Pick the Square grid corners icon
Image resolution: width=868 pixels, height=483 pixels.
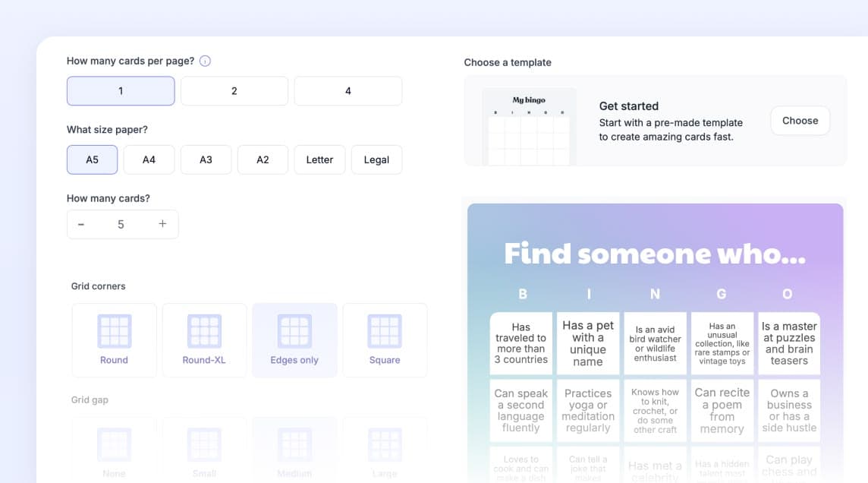click(x=385, y=332)
